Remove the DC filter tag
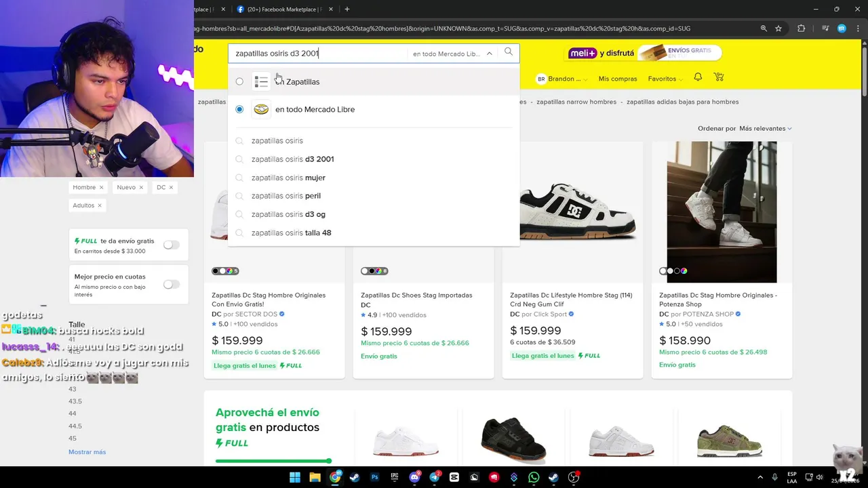This screenshot has height=488, width=868. click(171, 187)
